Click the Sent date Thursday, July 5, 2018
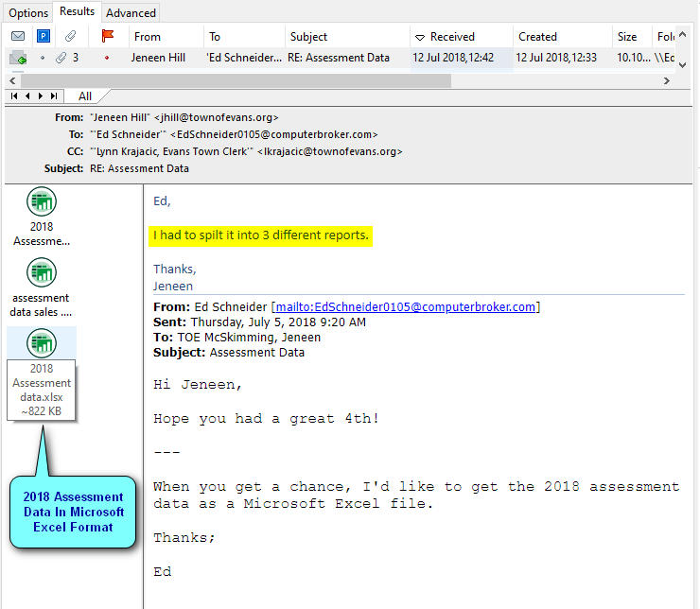Screen dimensions: 700x609 [278, 322]
